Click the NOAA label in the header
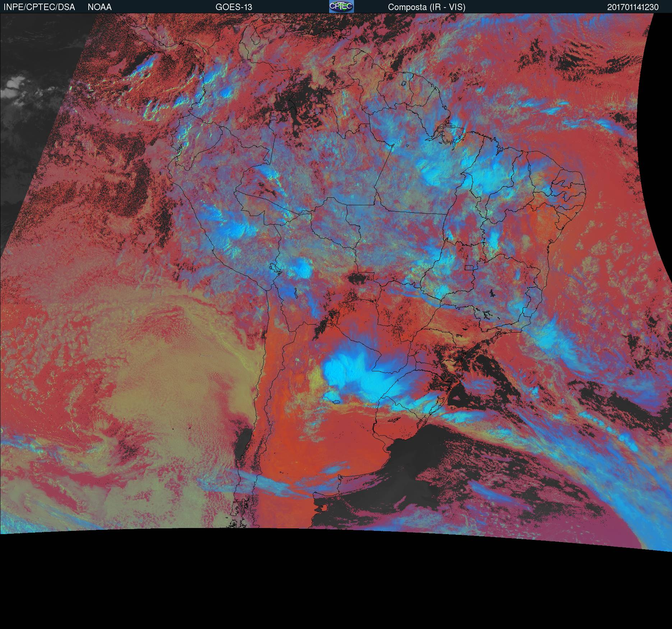The image size is (672, 629). coord(100,7)
